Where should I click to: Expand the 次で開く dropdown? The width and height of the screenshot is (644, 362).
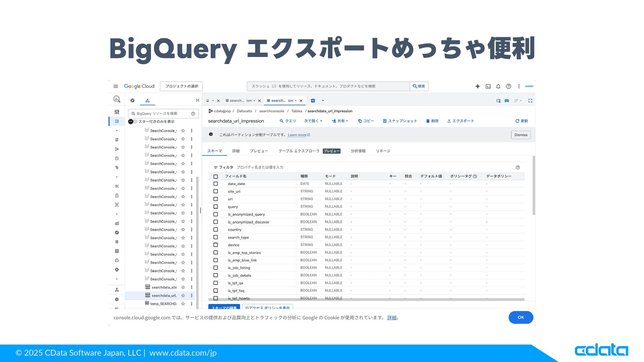point(313,121)
